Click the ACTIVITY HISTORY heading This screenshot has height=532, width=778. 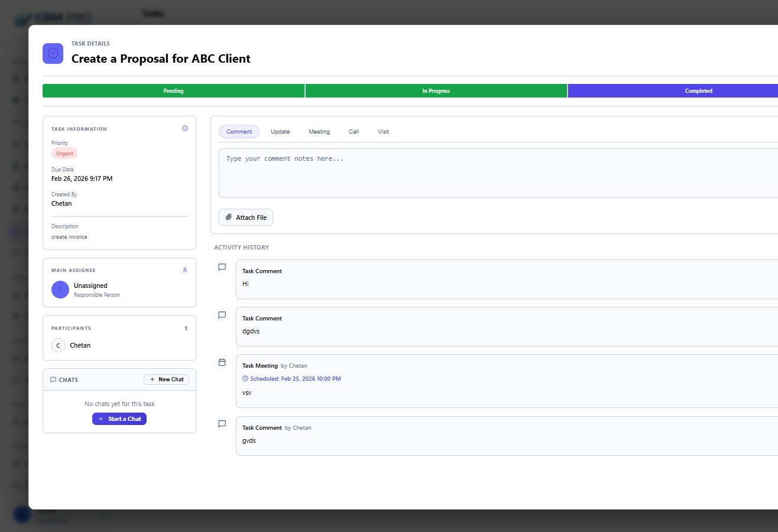(241, 247)
